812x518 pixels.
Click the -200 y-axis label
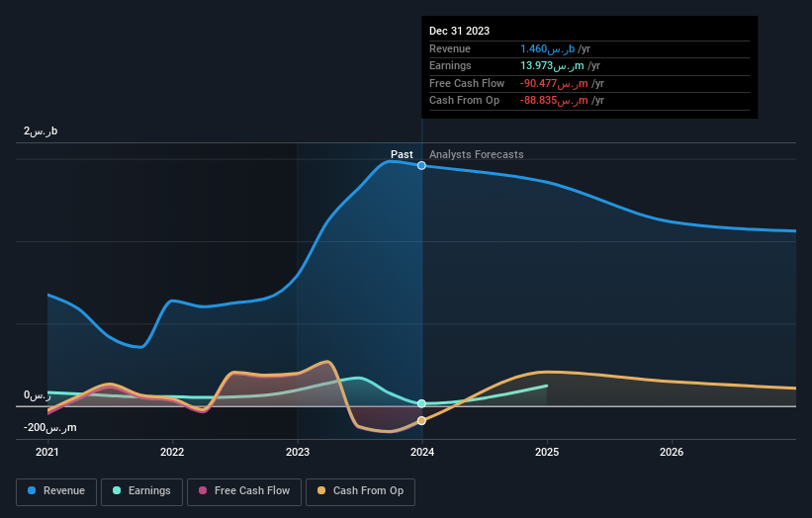pos(49,427)
